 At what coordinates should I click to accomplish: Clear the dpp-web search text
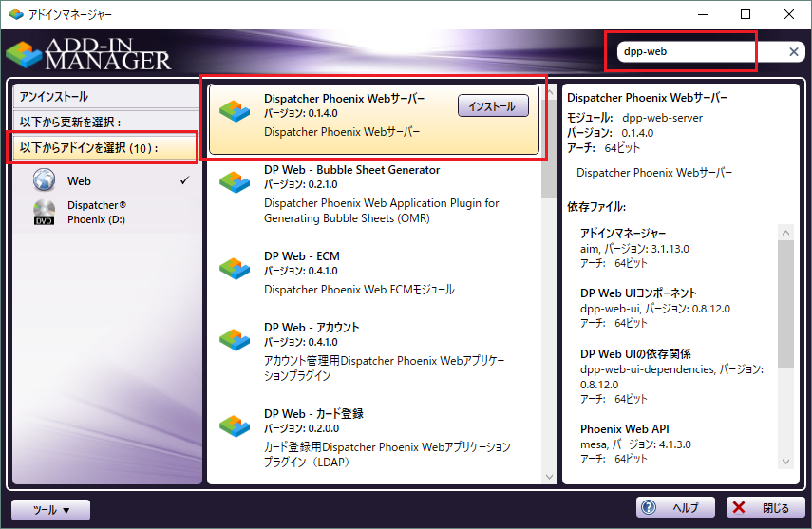(x=793, y=52)
